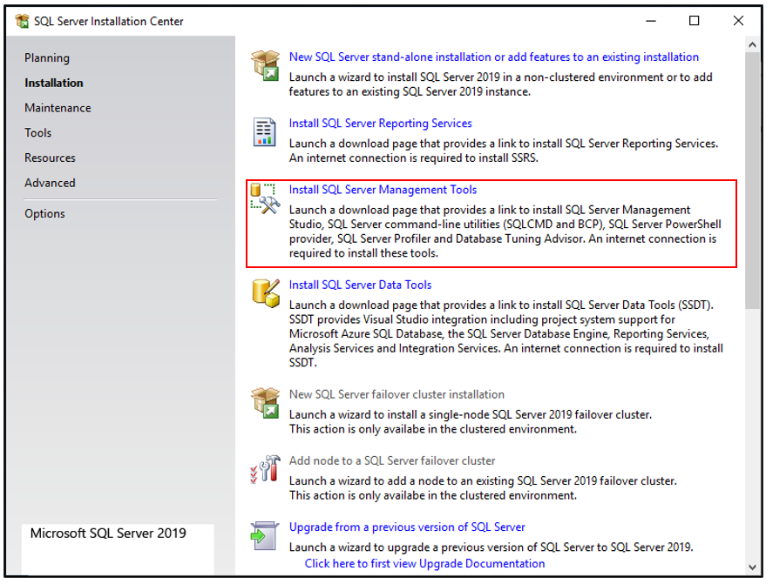Click text 'required to install these tools.'
The image size is (768, 584).
(x=363, y=253)
